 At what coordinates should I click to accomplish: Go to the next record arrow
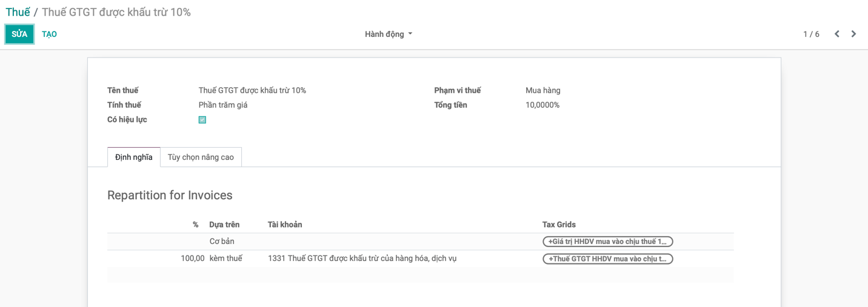click(x=853, y=34)
